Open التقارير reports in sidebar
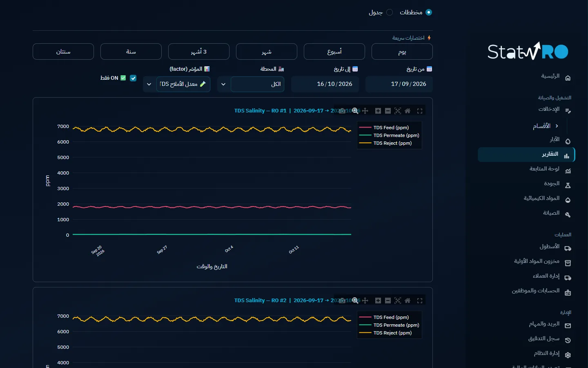 pos(526,155)
